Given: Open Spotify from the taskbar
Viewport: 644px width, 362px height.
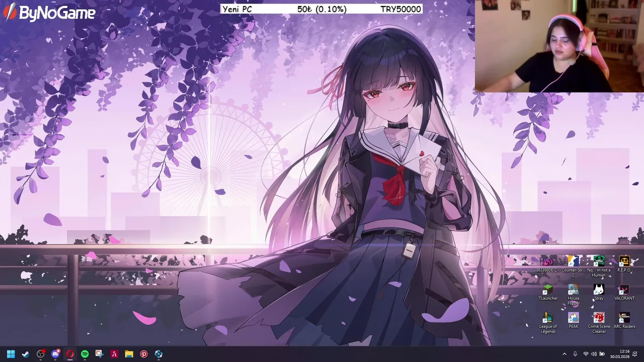Looking at the screenshot, I should point(85,354).
